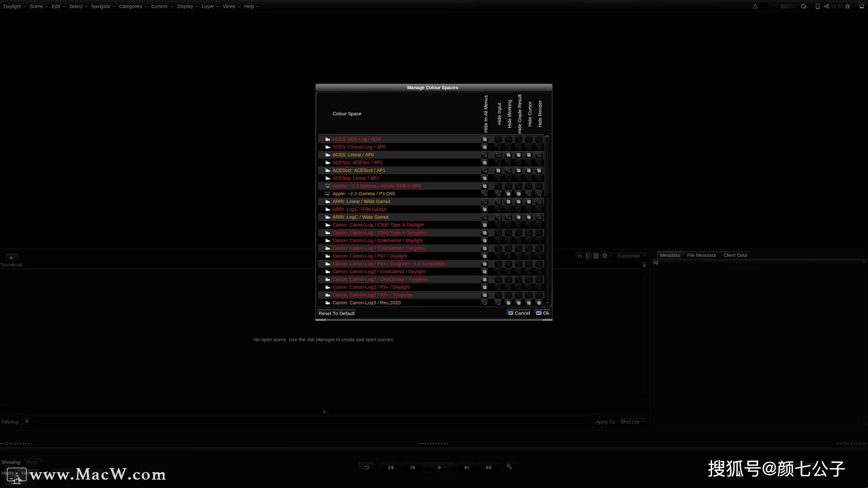Click the warning triangle icon in top bar
The image size is (868, 488).
tap(755, 6)
